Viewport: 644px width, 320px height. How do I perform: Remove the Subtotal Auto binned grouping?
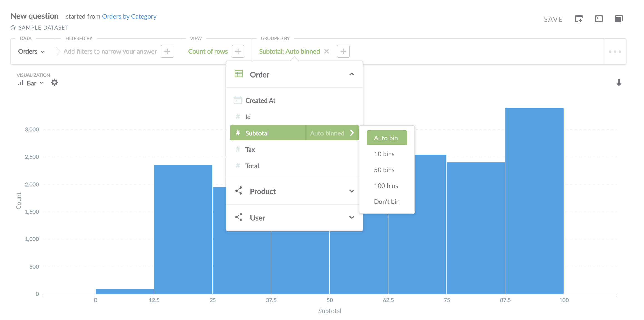tap(327, 52)
